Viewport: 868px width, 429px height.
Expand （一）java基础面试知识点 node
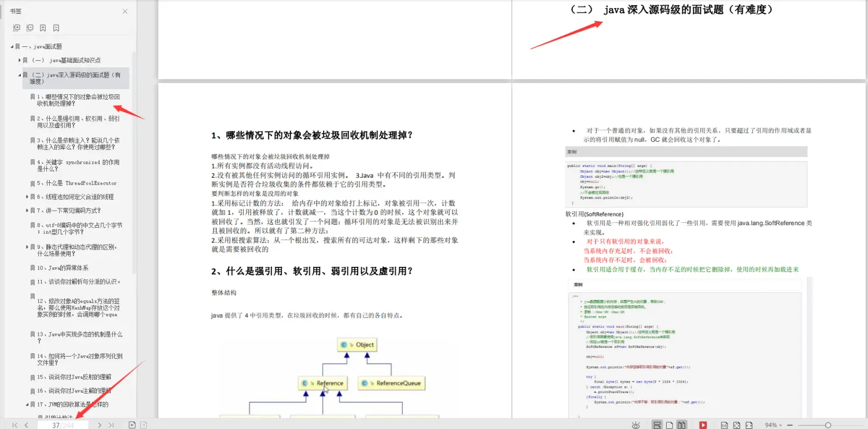[x=20, y=60]
